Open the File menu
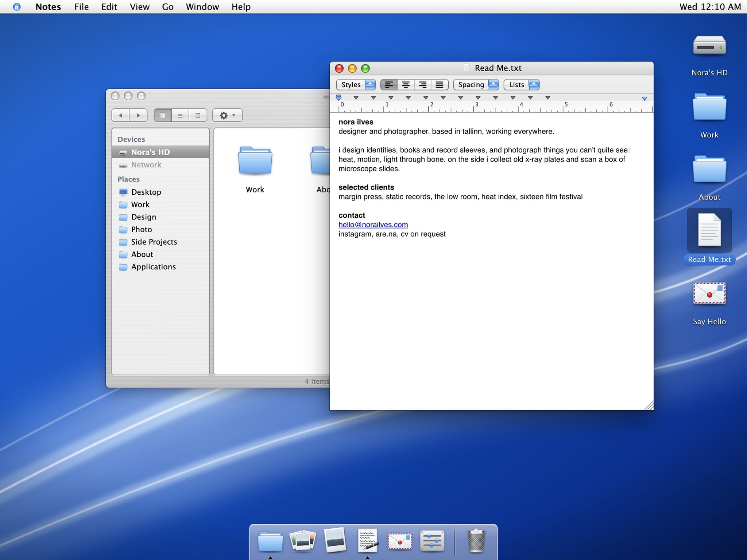Screen dimensions: 747x560 [81, 7]
